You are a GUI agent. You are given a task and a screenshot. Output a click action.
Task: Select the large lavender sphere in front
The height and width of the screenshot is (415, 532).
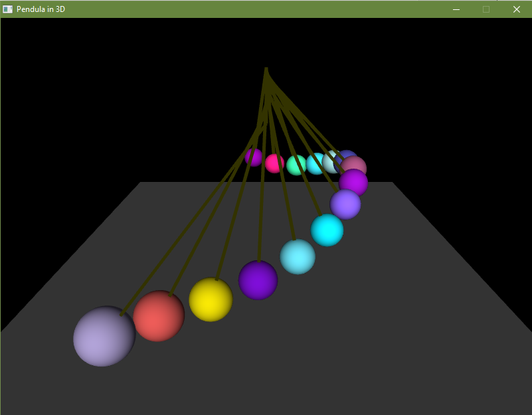[104, 337]
